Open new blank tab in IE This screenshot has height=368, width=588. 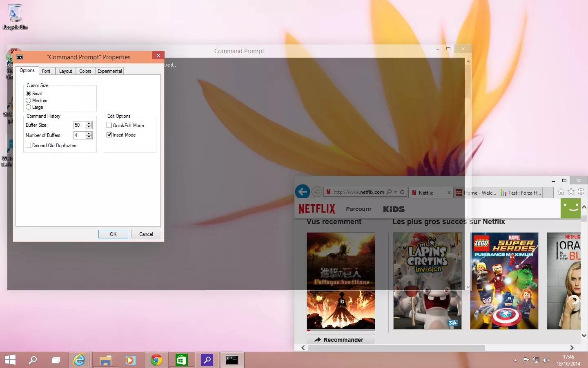click(548, 193)
